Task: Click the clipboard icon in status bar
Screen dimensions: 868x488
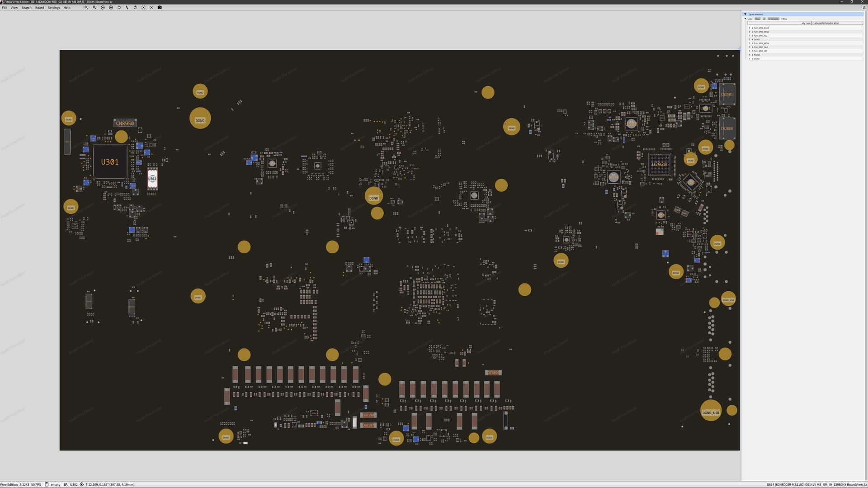Action: 47,484
